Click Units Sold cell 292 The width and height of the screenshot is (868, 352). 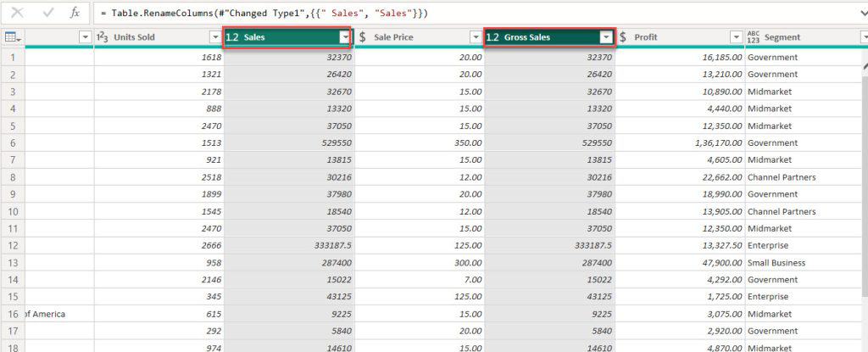[x=159, y=331]
